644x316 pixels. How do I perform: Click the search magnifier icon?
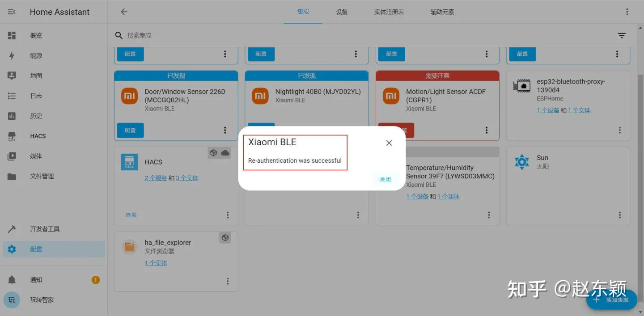click(x=119, y=35)
